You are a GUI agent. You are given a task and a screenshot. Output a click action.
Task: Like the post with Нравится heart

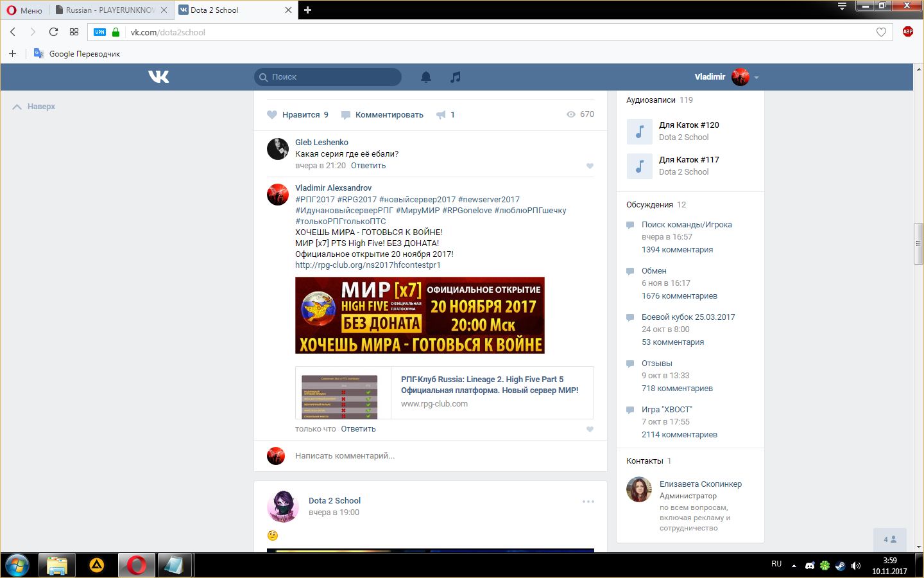coord(298,114)
